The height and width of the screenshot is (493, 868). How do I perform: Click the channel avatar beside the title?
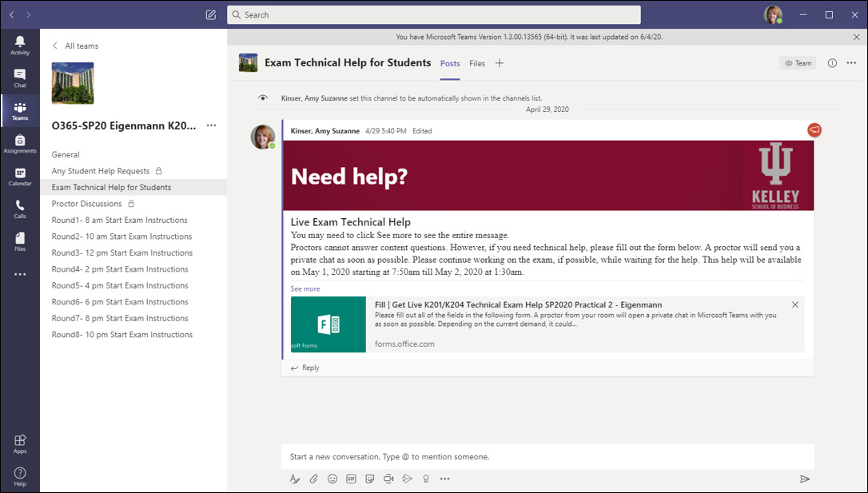248,63
